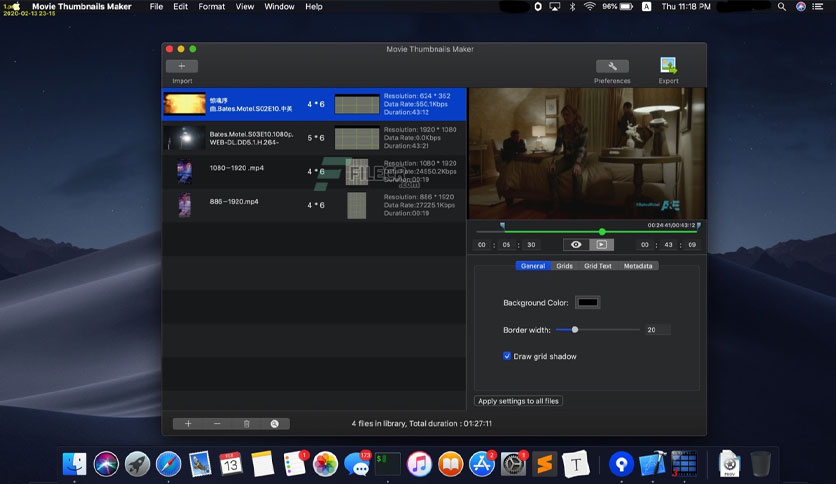Click the trash delete button in the bottom bar
The image size is (836, 484).
(246, 424)
